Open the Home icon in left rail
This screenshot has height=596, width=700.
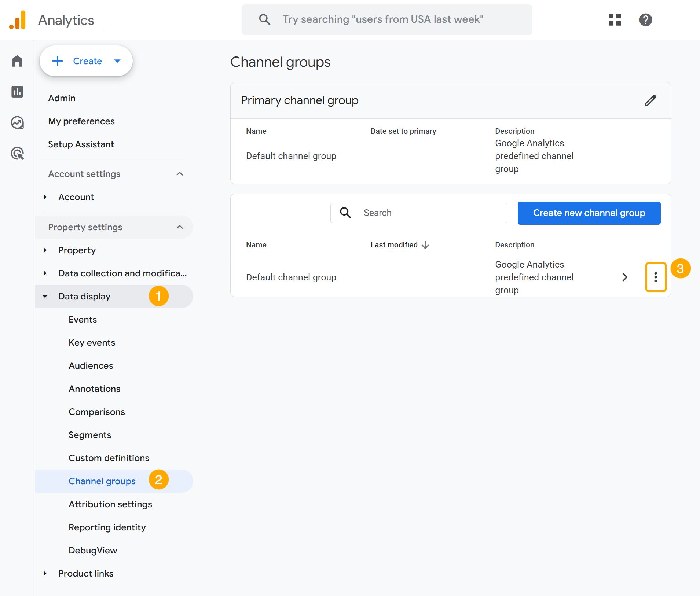17,61
